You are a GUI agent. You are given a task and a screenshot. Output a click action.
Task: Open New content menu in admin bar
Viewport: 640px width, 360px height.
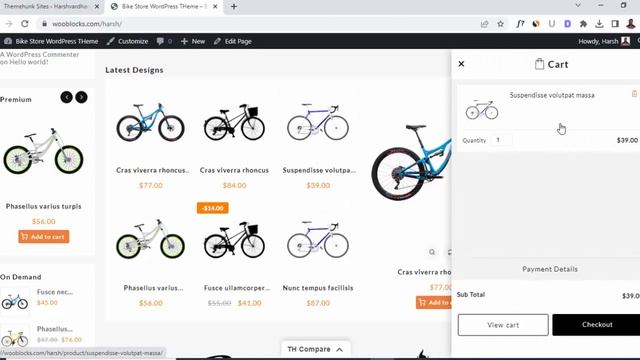tap(193, 41)
